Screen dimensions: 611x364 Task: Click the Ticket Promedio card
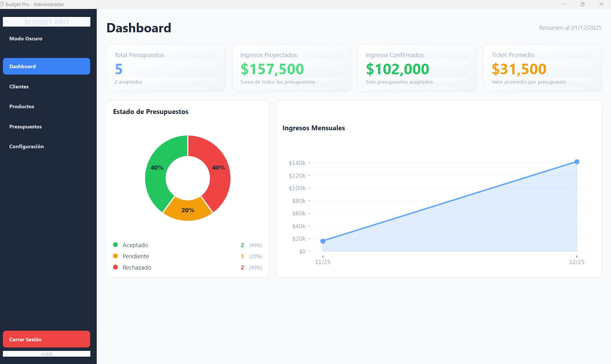pyautogui.click(x=542, y=68)
